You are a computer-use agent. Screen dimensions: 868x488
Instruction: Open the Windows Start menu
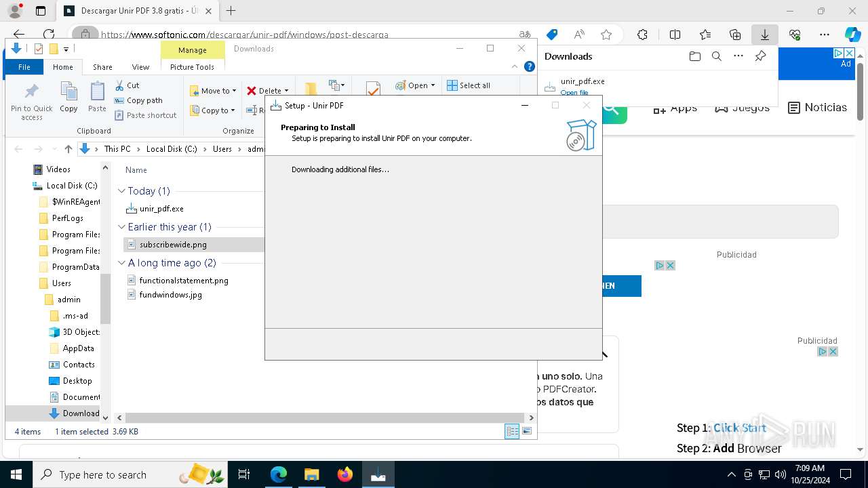coord(16,474)
